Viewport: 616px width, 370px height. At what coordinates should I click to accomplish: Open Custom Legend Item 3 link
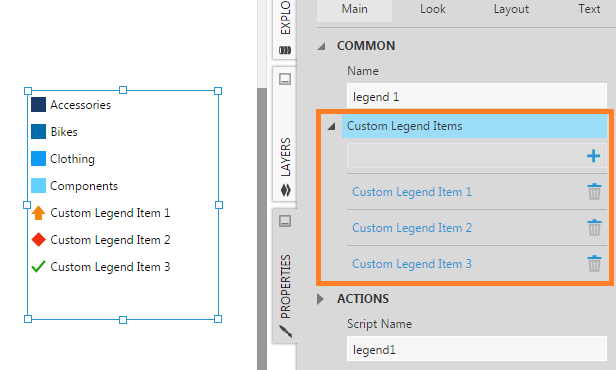(x=412, y=264)
